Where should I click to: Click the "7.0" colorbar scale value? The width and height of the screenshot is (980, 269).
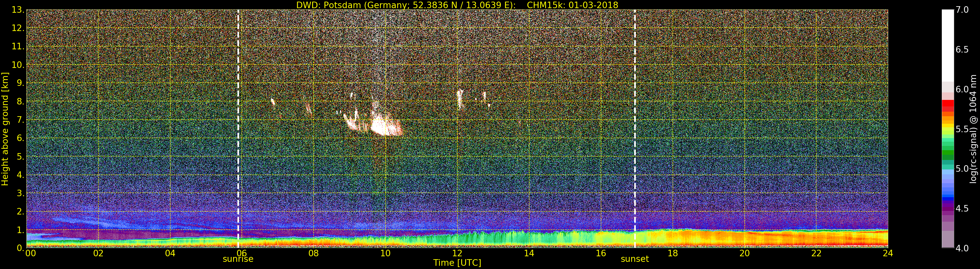(962, 10)
